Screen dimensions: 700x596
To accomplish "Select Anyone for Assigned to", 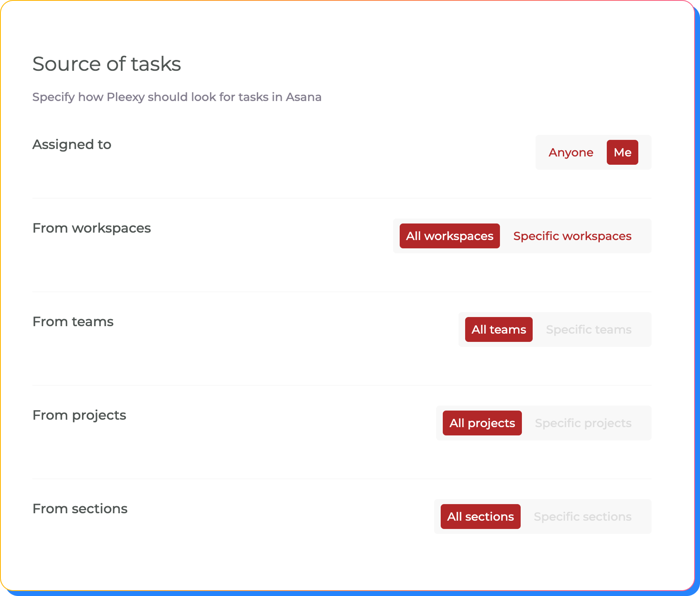I will click(571, 152).
